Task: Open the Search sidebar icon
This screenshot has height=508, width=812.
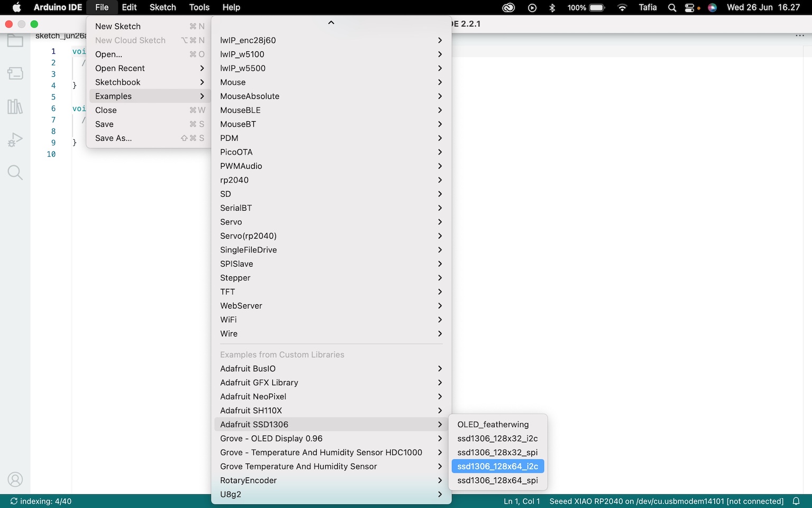Action: tap(15, 173)
